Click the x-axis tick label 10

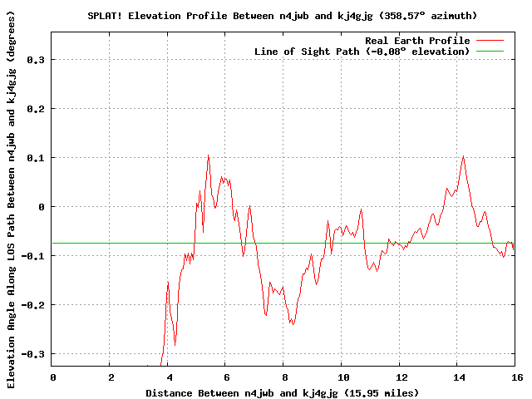click(343, 377)
